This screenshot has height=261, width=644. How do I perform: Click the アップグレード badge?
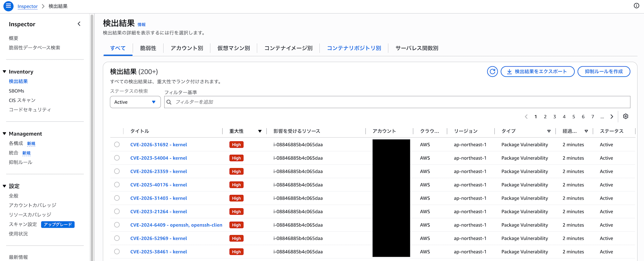point(58,225)
